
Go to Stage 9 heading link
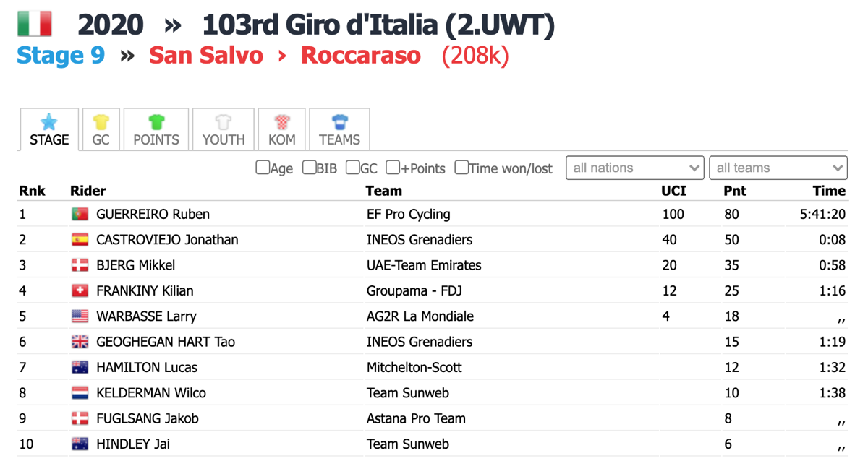pyautogui.click(x=61, y=56)
